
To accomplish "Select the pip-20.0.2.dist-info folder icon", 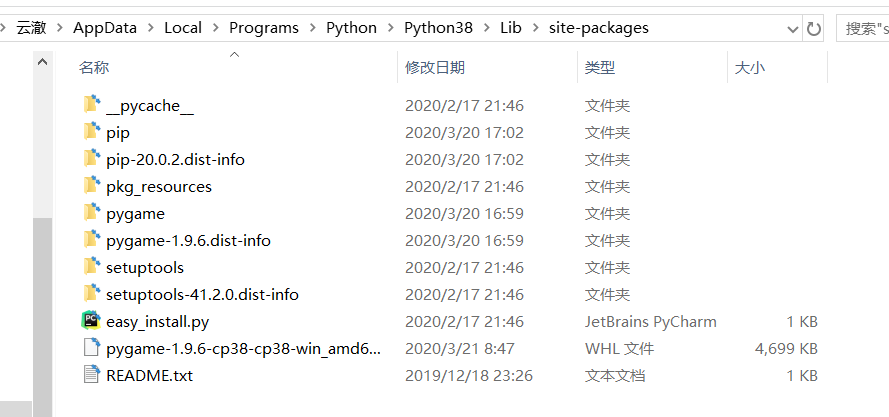I will pyautogui.click(x=92, y=159).
